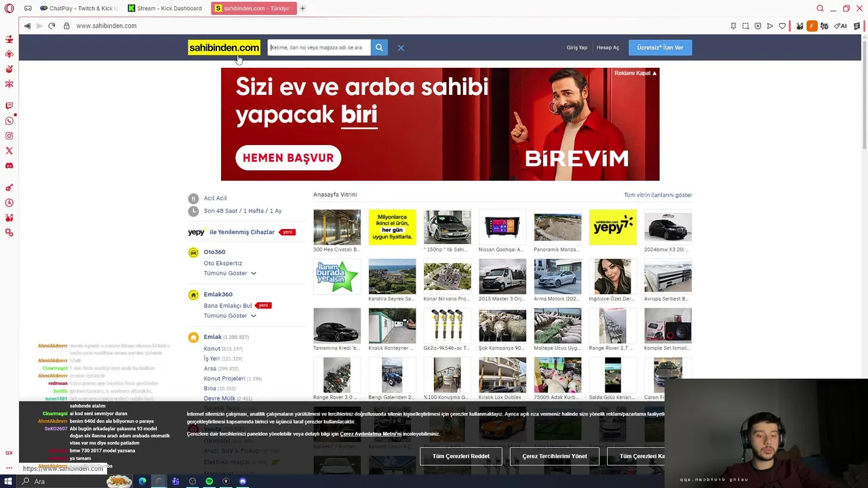Open İş Yeri category link
The width and height of the screenshot is (868, 488).
[212, 359]
